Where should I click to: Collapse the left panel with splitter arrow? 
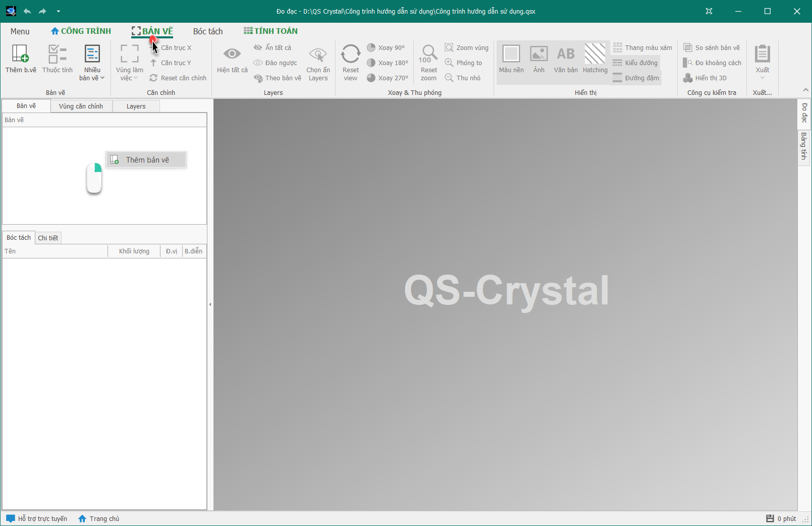point(210,304)
